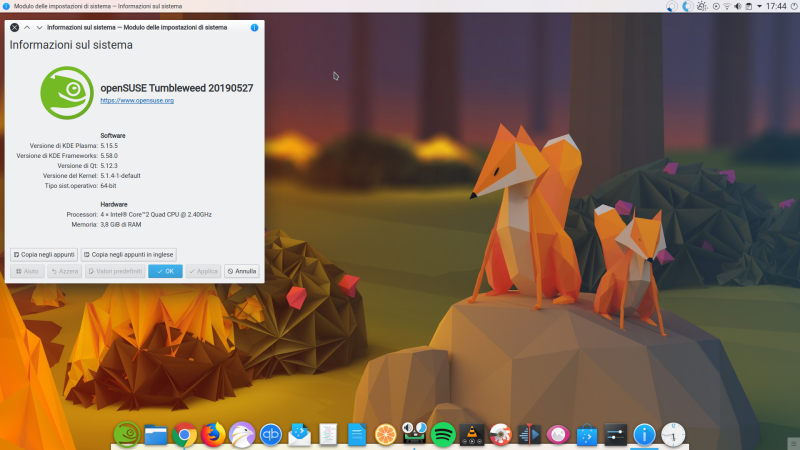Click the 17:44 clock in top panel

coord(776,6)
